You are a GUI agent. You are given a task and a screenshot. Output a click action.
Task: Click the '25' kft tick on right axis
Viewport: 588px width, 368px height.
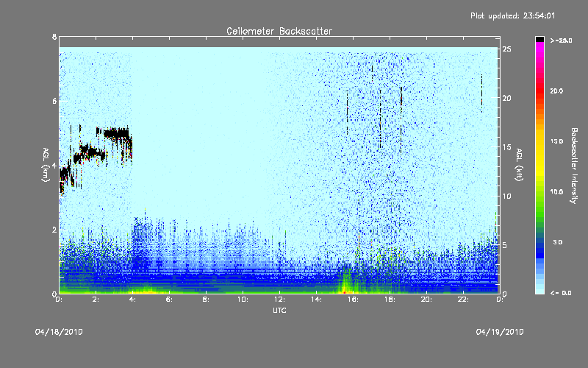pos(506,49)
